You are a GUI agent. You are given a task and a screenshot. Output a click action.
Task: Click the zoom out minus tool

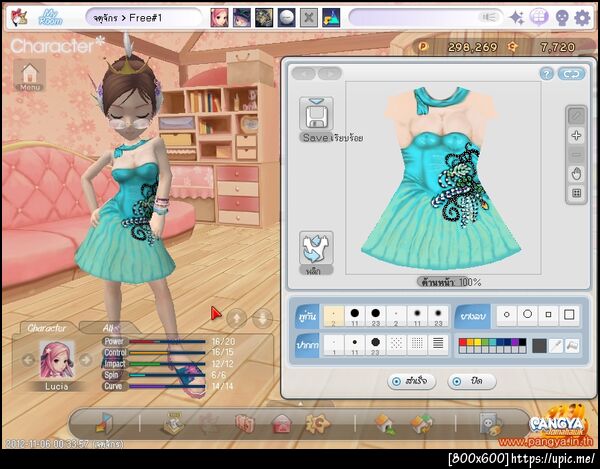coord(576,155)
